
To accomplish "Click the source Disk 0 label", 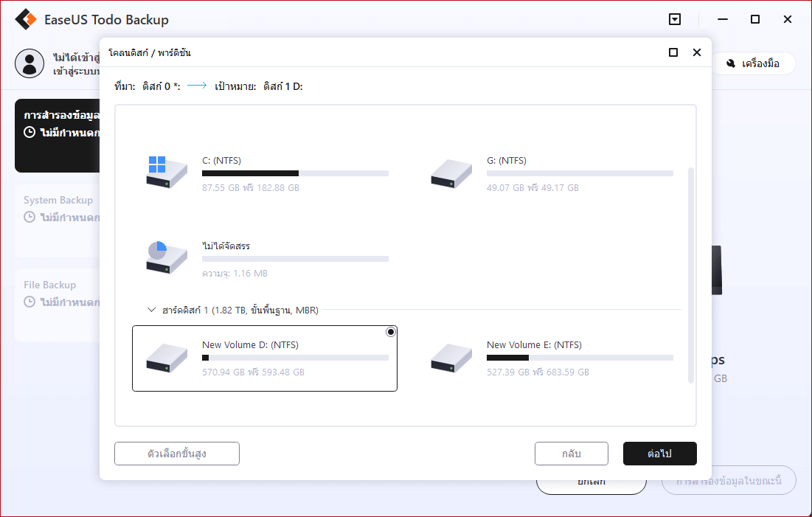I will pyautogui.click(x=162, y=86).
